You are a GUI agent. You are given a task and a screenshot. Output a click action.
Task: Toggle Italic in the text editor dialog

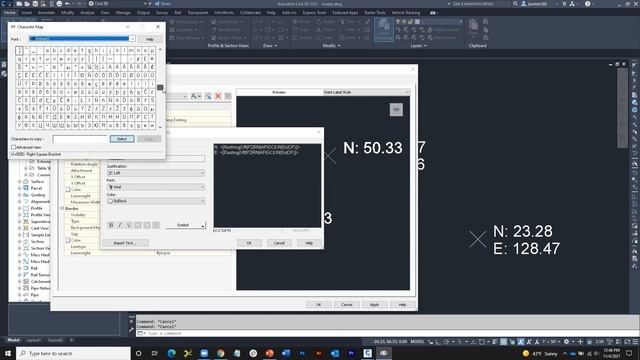pyautogui.click(x=120, y=225)
